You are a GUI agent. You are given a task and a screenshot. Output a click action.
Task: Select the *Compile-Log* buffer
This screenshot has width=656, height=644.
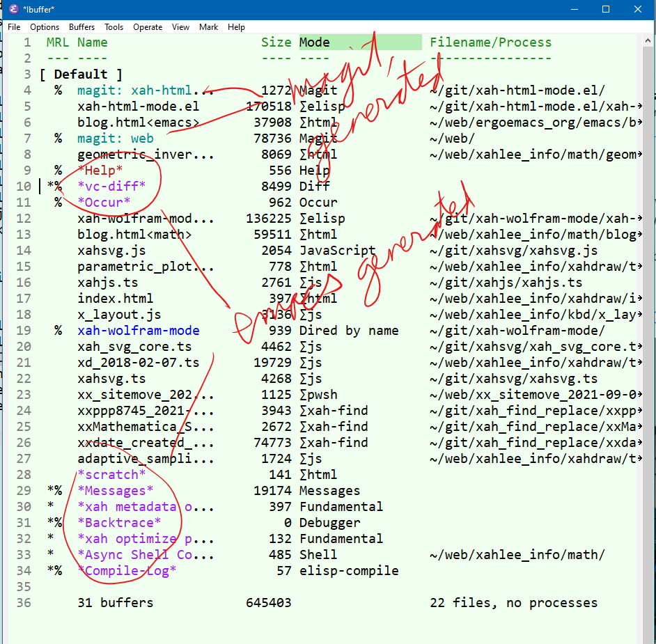pyautogui.click(x=127, y=571)
